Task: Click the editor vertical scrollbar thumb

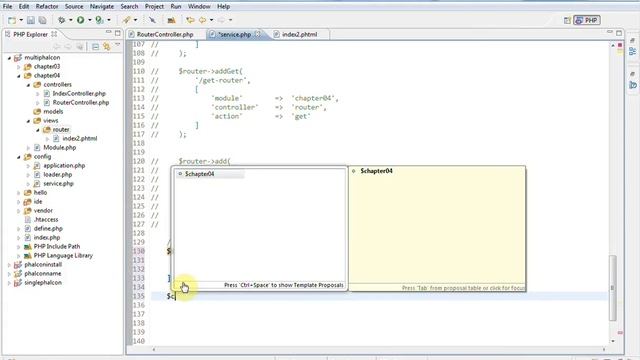Action: click(612, 287)
